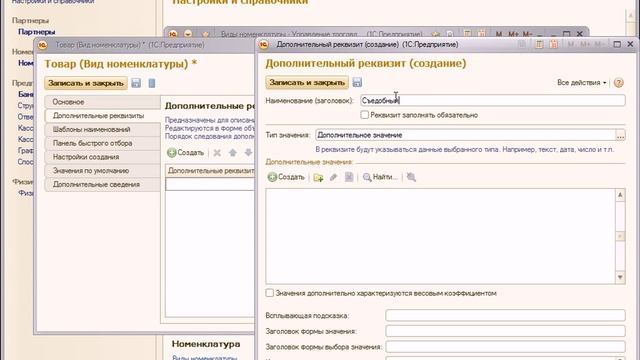Switch to the Шаблоны наименований tab
The image size is (640, 360).
tap(102, 129)
